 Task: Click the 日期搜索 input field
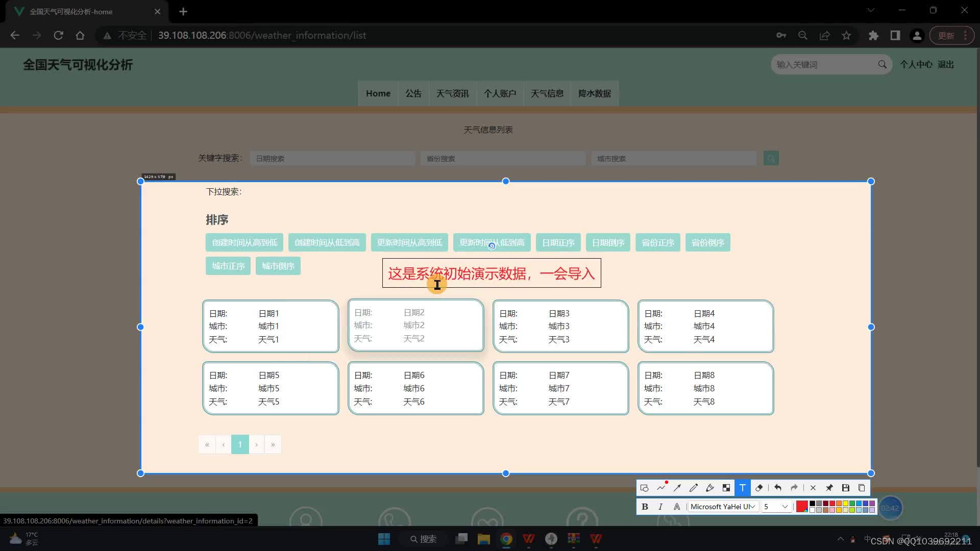click(333, 158)
